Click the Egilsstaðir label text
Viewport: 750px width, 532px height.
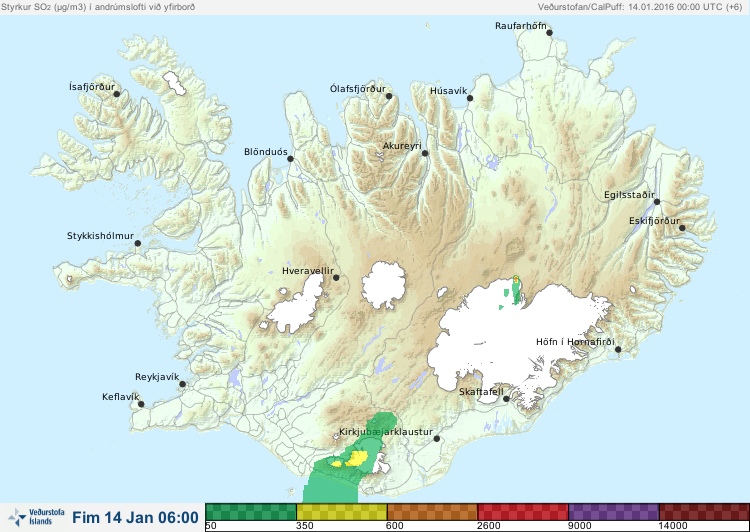tap(629, 195)
